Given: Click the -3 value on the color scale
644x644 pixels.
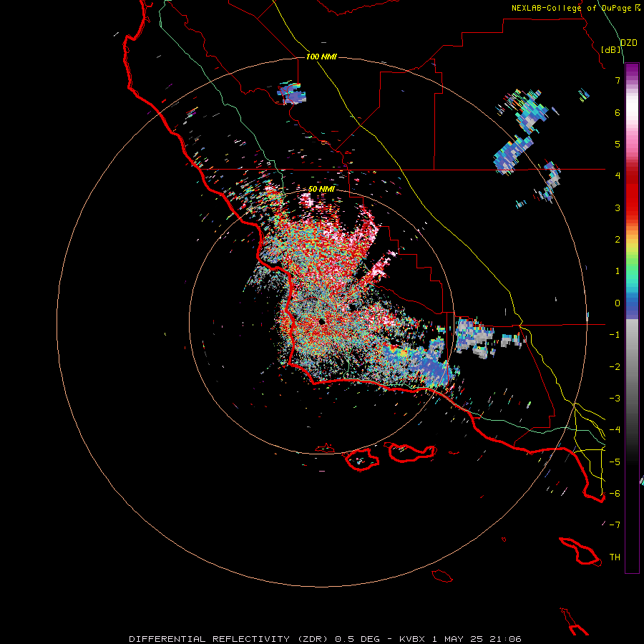Looking at the screenshot, I should [615, 398].
